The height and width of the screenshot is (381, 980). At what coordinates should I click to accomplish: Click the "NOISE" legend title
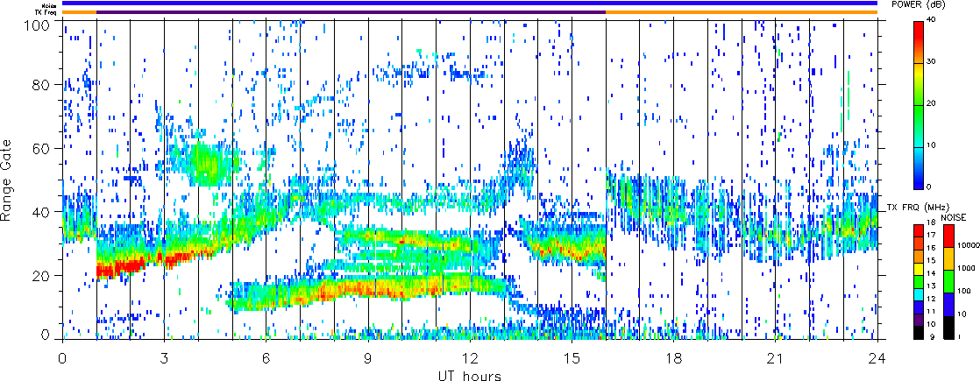pos(953,216)
